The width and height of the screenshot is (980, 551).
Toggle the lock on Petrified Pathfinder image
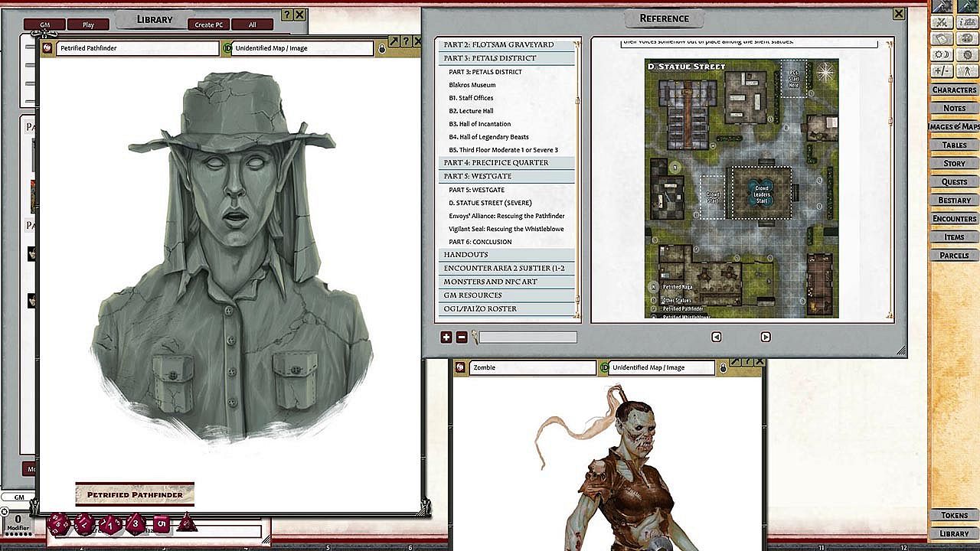pos(381,49)
